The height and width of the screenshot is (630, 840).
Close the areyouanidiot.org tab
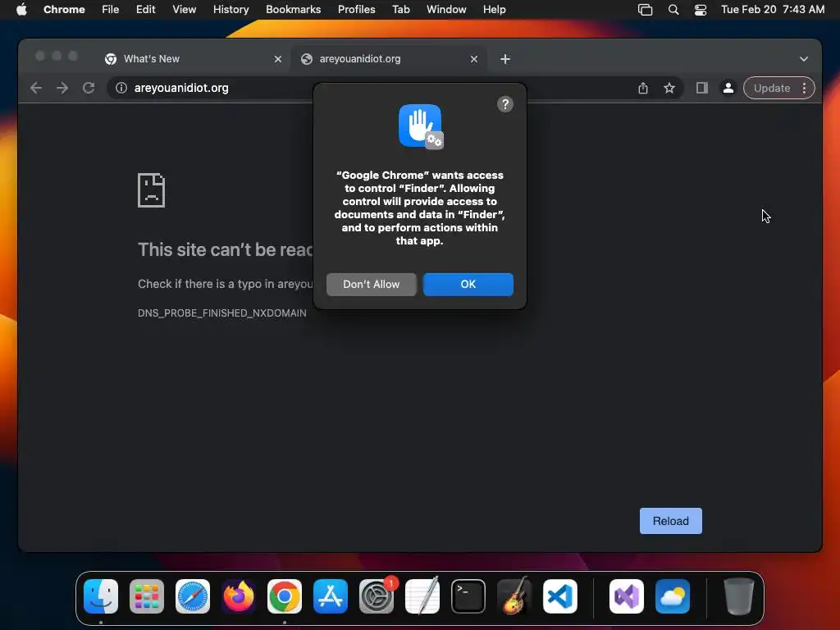click(474, 59)
